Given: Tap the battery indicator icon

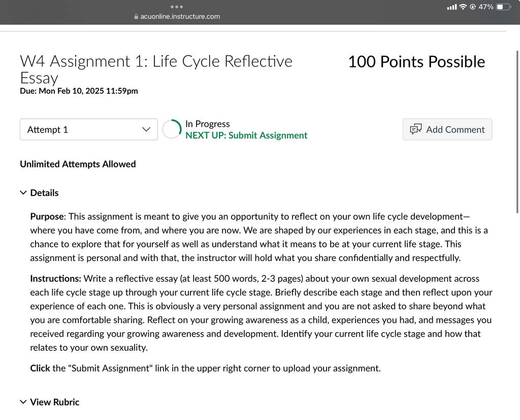Looking at the screenshot, I should (x=503, y=7).
